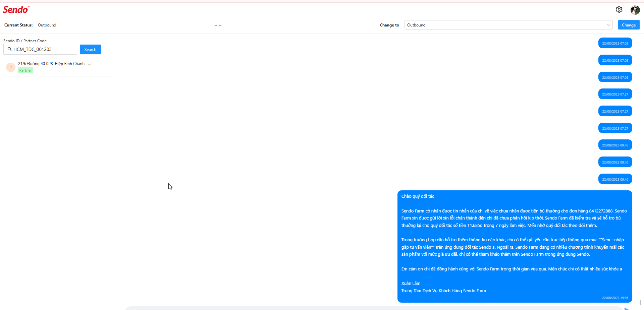Click the signature name "Xuân Lâm"
Image resolution: width=644 pixels, height=310 pixels.
(411, 284)
